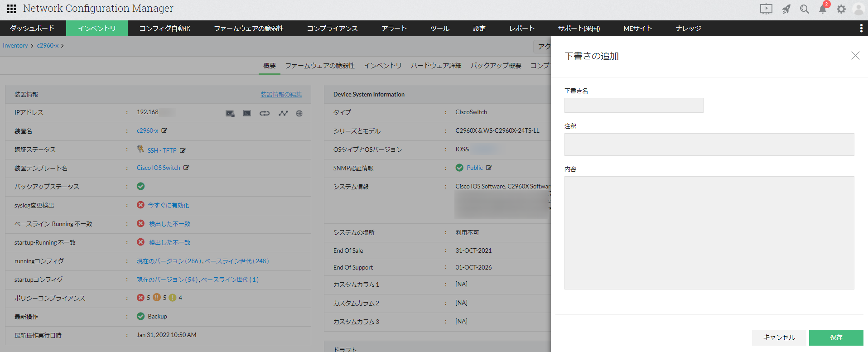
Task: Open the apps grid launcher icon
Action: (x=11, y=9)
